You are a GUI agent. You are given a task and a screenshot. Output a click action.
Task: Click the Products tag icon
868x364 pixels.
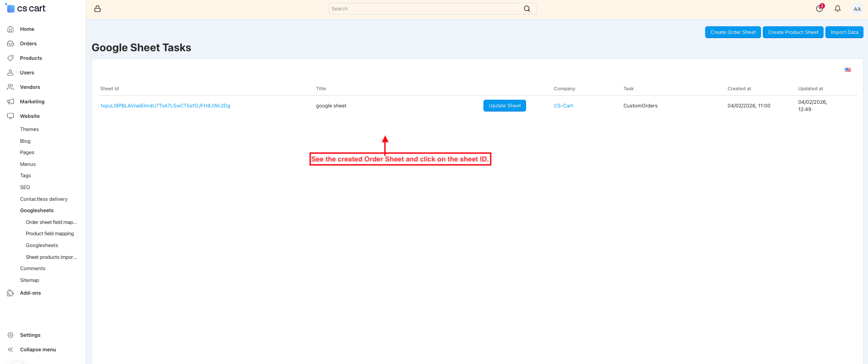pyautogui.click(x=10, y=58)
